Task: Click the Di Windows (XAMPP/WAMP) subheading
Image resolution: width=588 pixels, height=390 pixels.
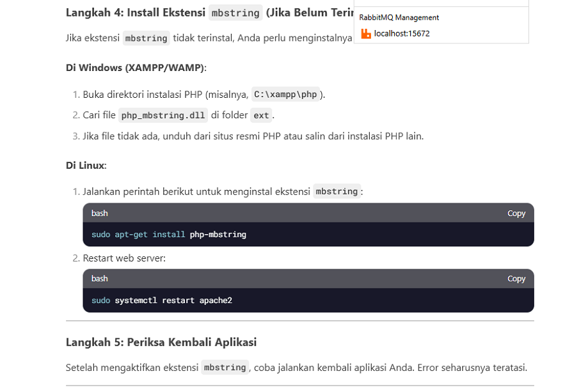Action: [136, 68]
